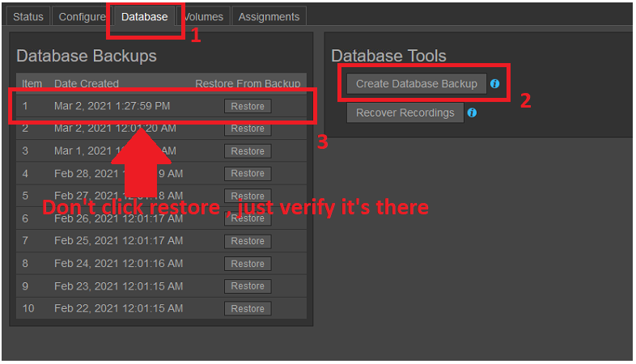Restore the Feb 23, 2021 backup

pos(248,286)
